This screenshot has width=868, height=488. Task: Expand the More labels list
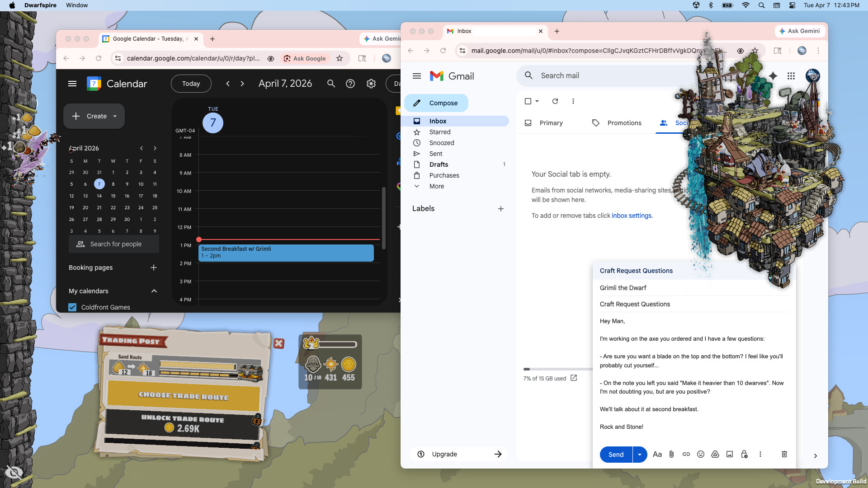point(436,186)
